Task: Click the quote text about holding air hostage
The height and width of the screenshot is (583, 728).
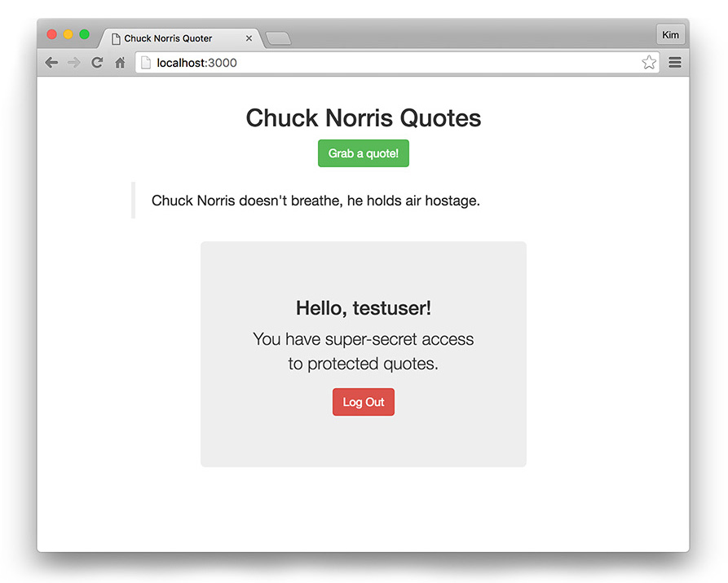Action: coord(315,201)
